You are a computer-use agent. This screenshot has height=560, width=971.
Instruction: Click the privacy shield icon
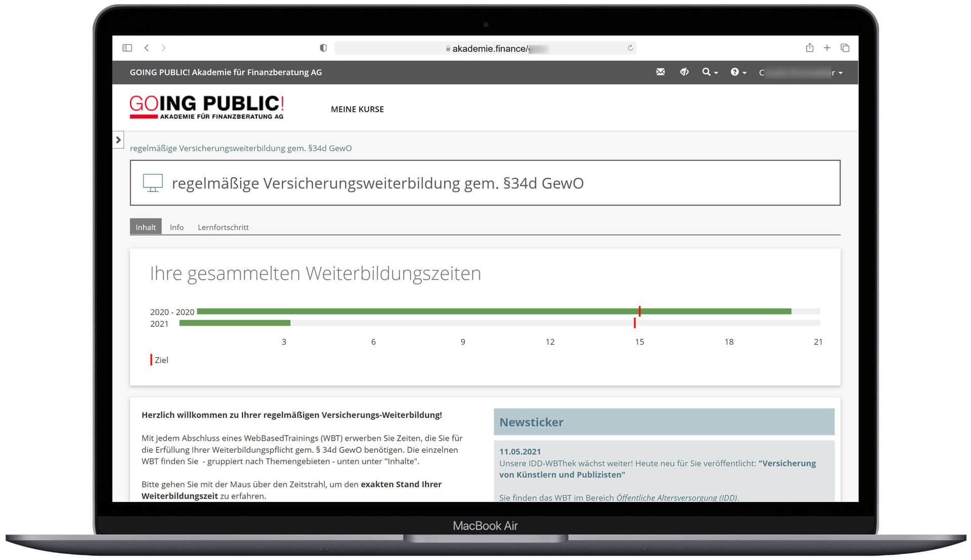point(323,48)
